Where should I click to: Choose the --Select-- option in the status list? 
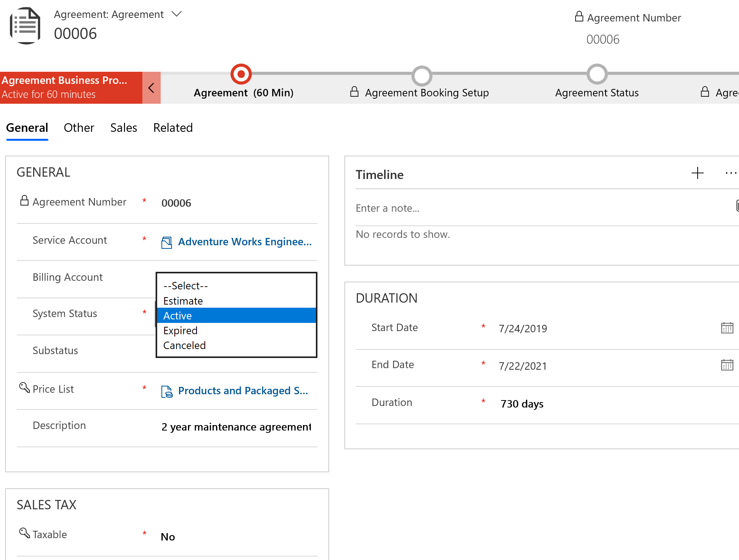236,286
